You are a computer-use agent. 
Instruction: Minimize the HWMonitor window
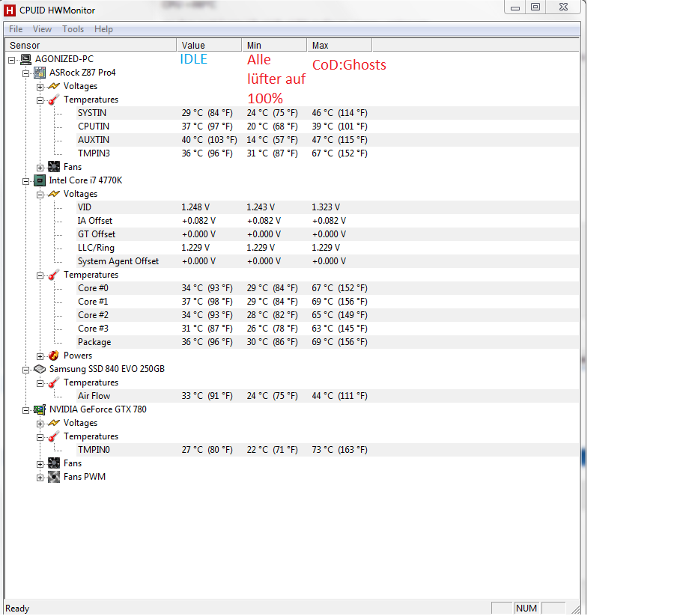(x=515, y=7)
